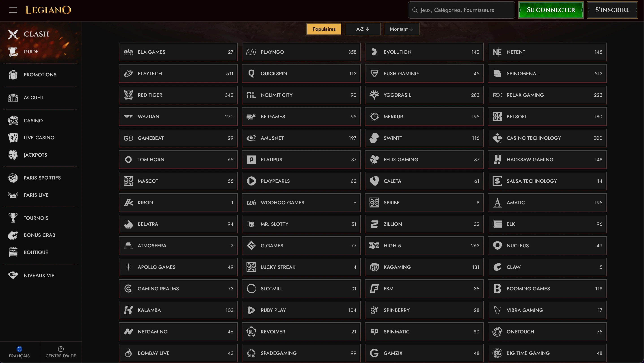Click the Boutique shop icon
Screen dimensions: 644x363
click(13, 252)
